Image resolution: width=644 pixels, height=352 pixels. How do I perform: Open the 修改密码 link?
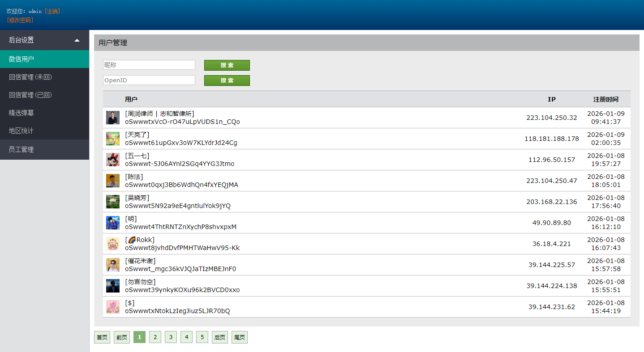coord(20,20)
